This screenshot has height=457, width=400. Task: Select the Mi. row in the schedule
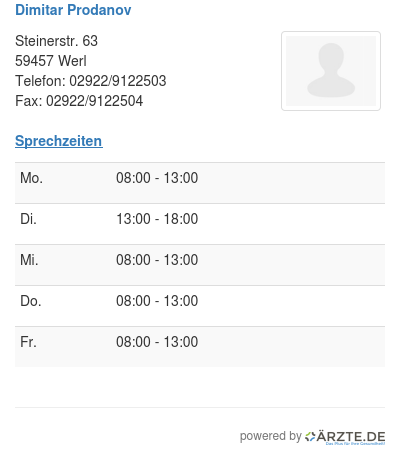point(200,265)
